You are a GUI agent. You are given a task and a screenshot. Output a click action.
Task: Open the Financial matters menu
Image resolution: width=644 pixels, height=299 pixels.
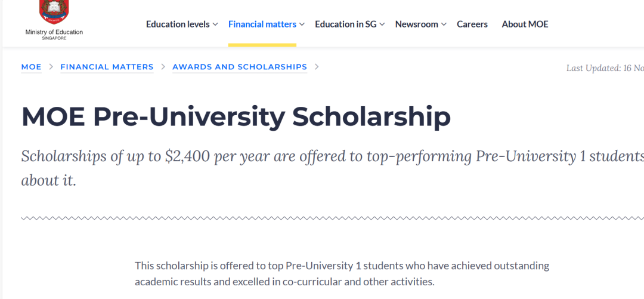pyautogui.click(x=262, y=24)
